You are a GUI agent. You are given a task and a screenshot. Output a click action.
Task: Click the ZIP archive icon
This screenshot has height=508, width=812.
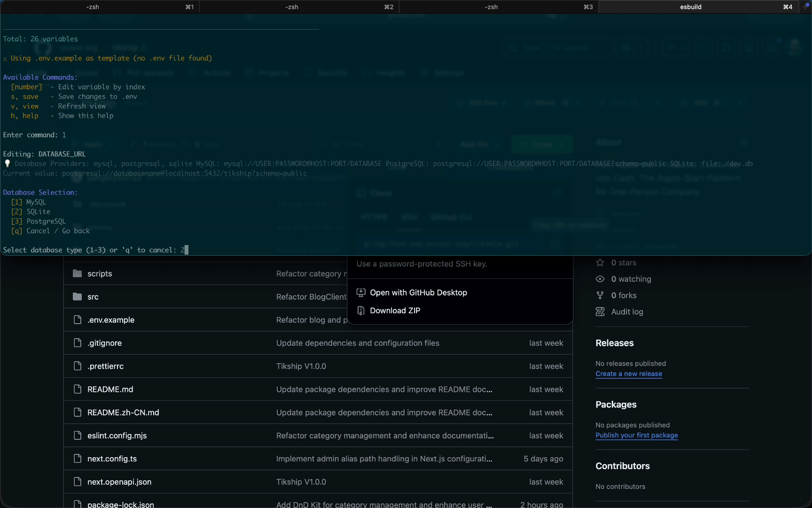[361, 310]
